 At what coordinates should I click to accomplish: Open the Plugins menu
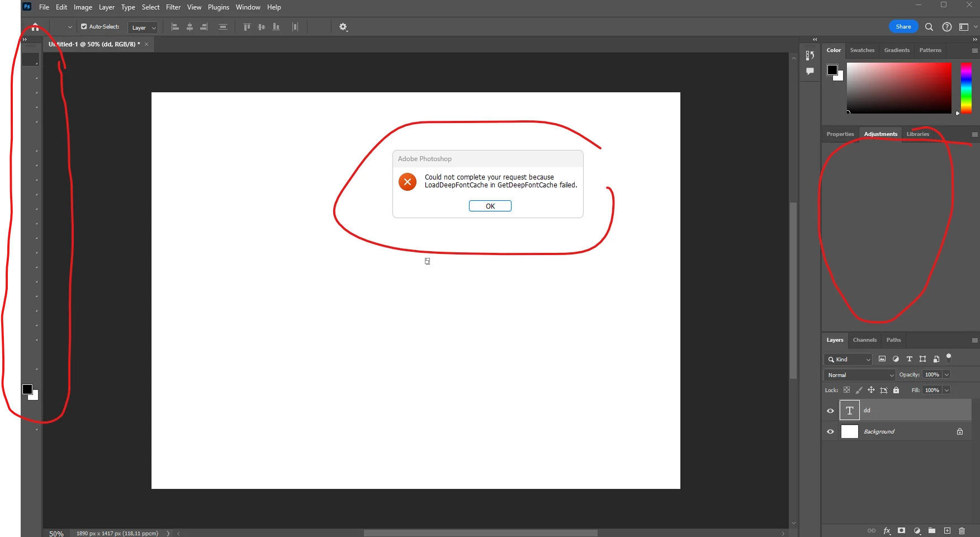coord(219,7)
